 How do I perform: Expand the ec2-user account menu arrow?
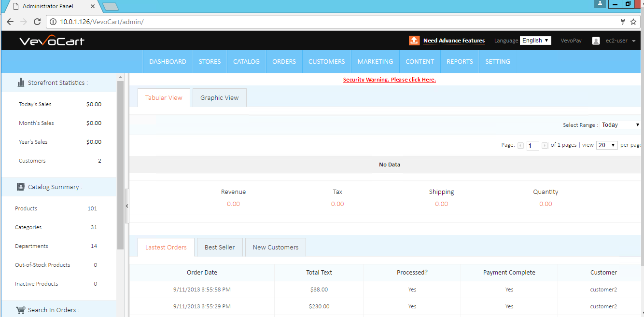[x=633, y=41]
